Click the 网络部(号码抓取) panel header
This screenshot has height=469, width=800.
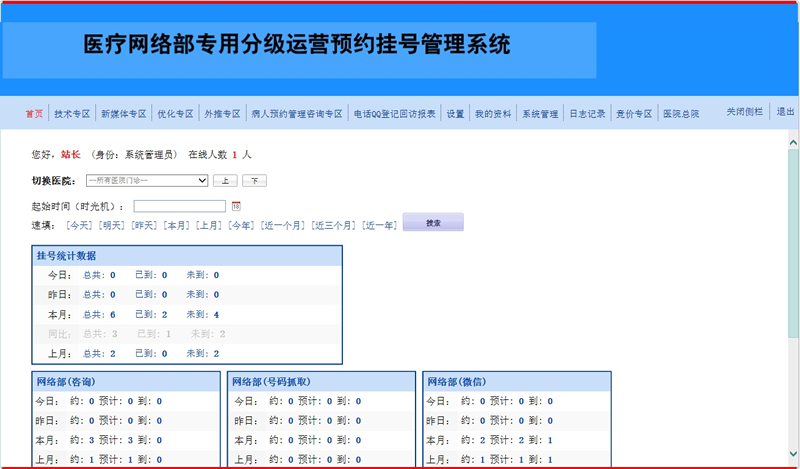tap(321, 382)
